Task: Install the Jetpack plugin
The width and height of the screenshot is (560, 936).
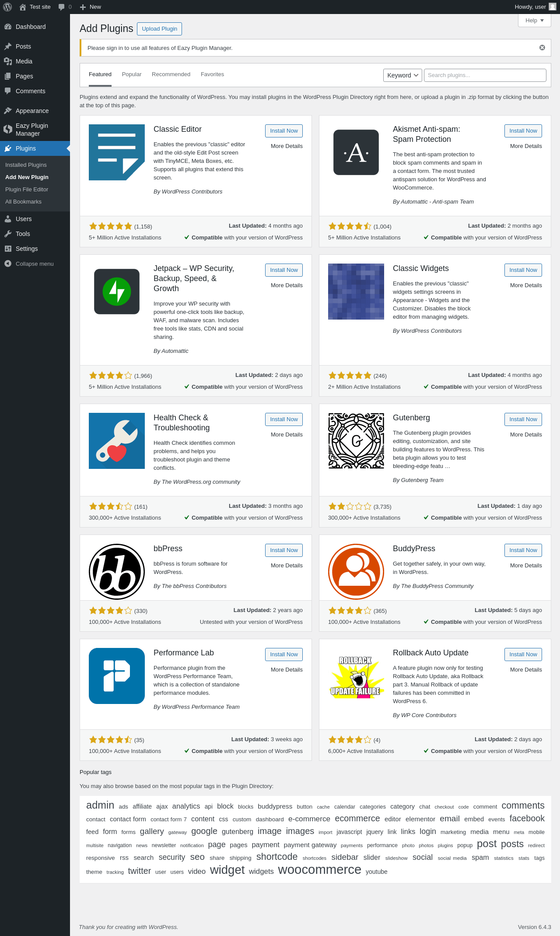Action: (x=284, y=270)
